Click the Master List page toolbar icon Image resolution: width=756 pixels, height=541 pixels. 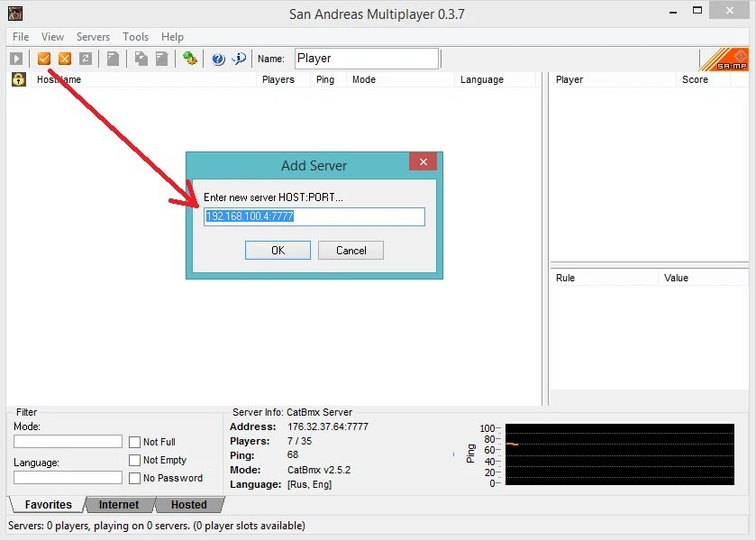click(x=113, y=59)
